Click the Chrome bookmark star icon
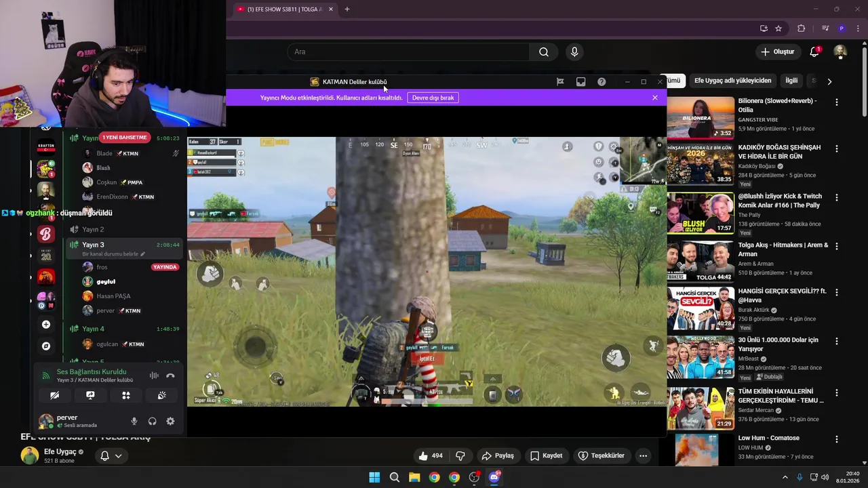The width and height of the screenshot is (868, 488). (778, 28)
